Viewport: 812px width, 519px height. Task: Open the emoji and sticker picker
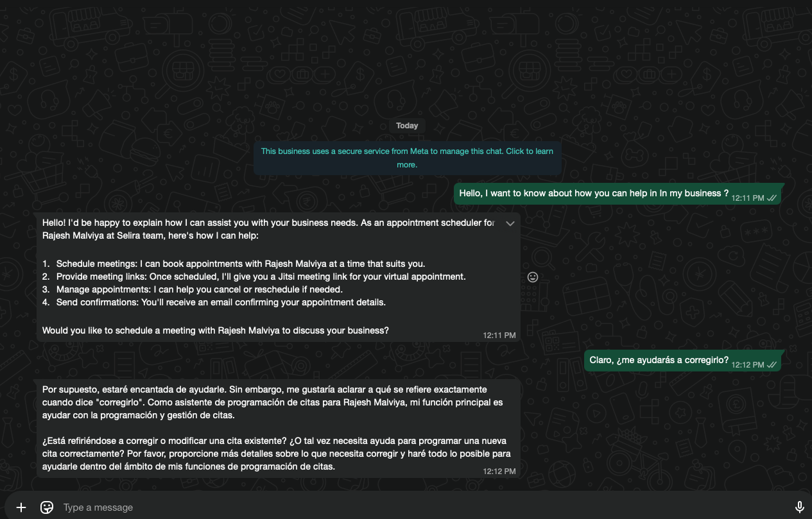pyautogui.click(x=47, y=507)
